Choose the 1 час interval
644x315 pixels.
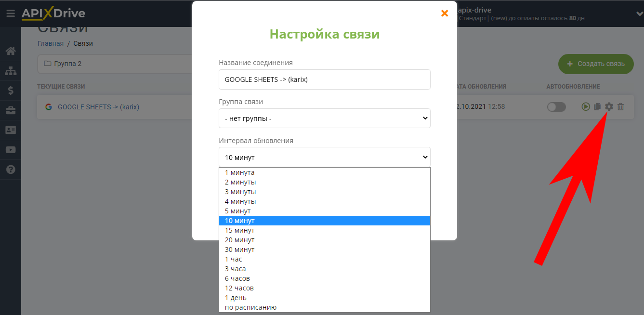pyautogui.click(x=324, y=259)
